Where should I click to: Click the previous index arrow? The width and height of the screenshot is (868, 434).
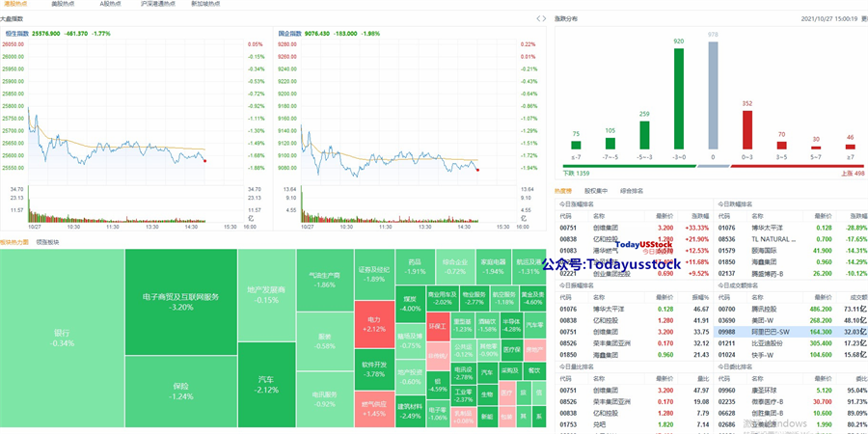538,19
